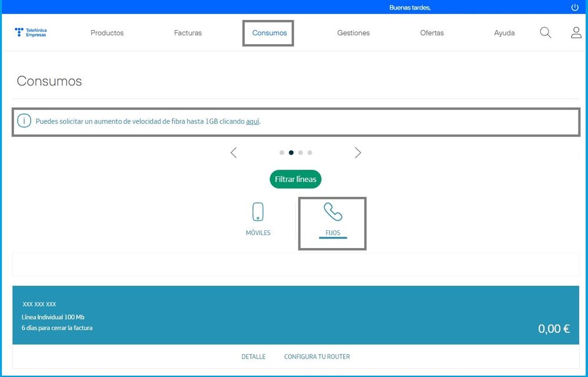Select the MÓVILES phone icon

pos(258,213)
